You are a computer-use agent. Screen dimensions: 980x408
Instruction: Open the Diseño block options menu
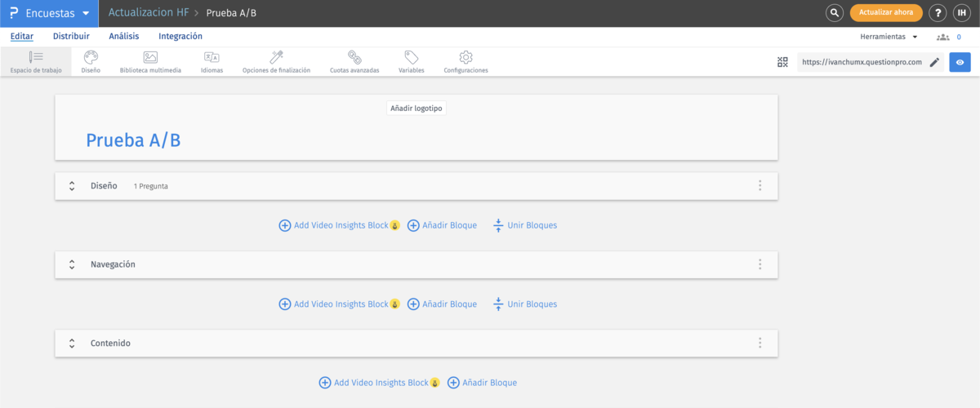tap(759, 186)
